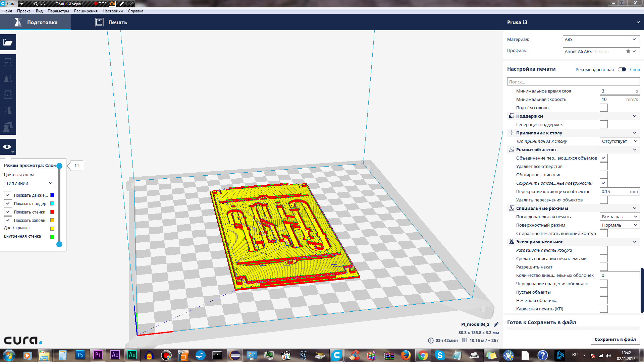Click the open file folder icon
Image resolution: width=644 pixels, height=362 pixels.
coord(8,42)
